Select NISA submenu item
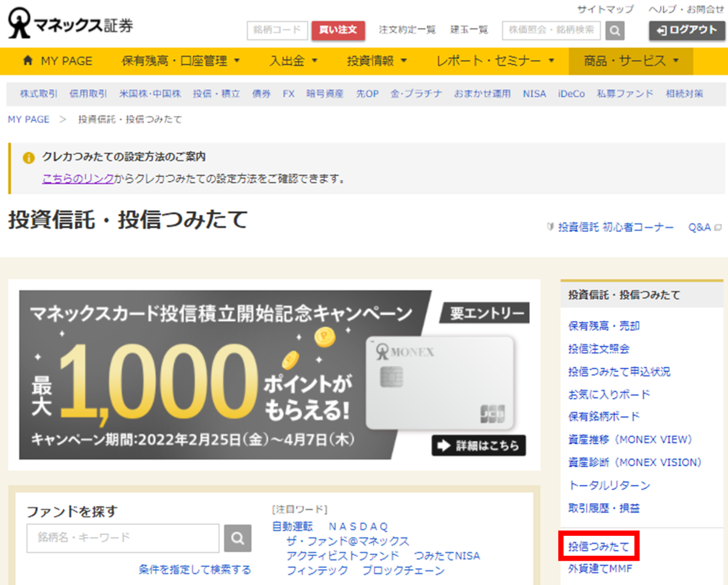The image size is (728, 585). [x=534, y=93]
